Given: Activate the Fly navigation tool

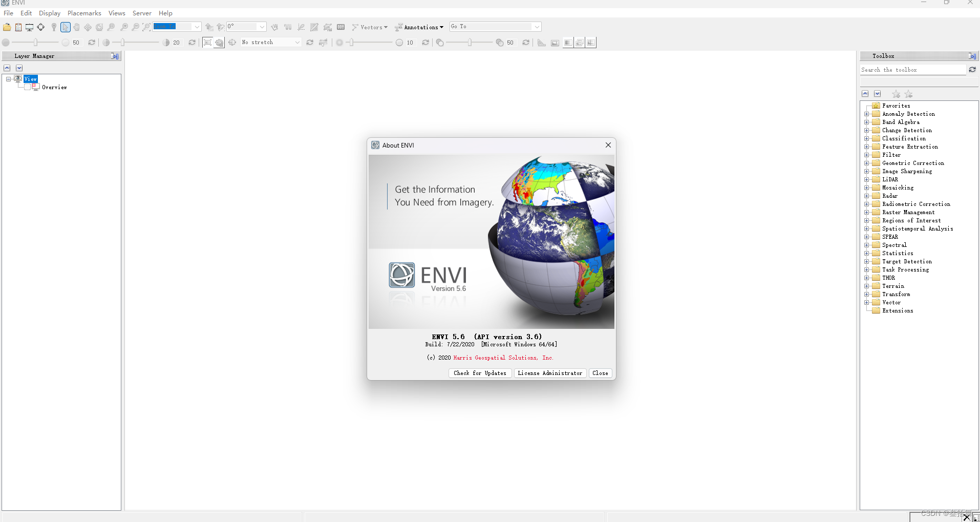Looking at the screenshot, I should click(x=88, y=27).
